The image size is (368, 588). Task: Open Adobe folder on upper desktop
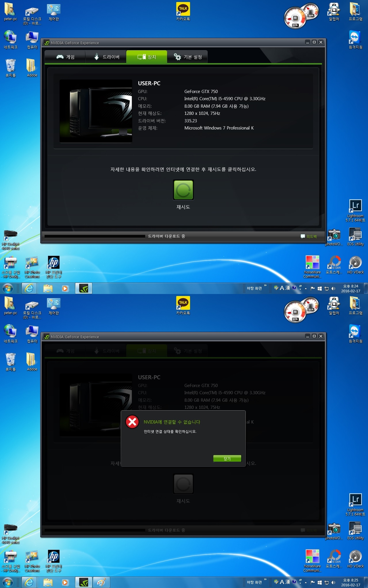[x=32, y=68]
